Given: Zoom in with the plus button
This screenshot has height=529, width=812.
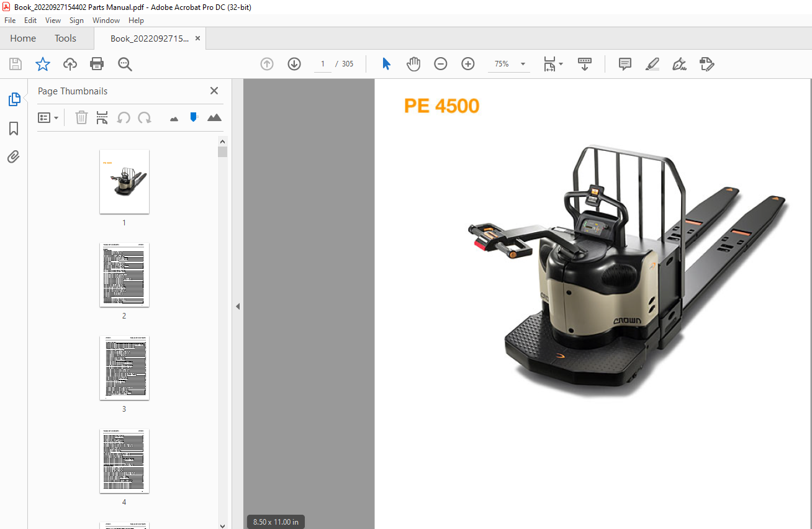Looking at the screenshot, I should click(468, 64).
